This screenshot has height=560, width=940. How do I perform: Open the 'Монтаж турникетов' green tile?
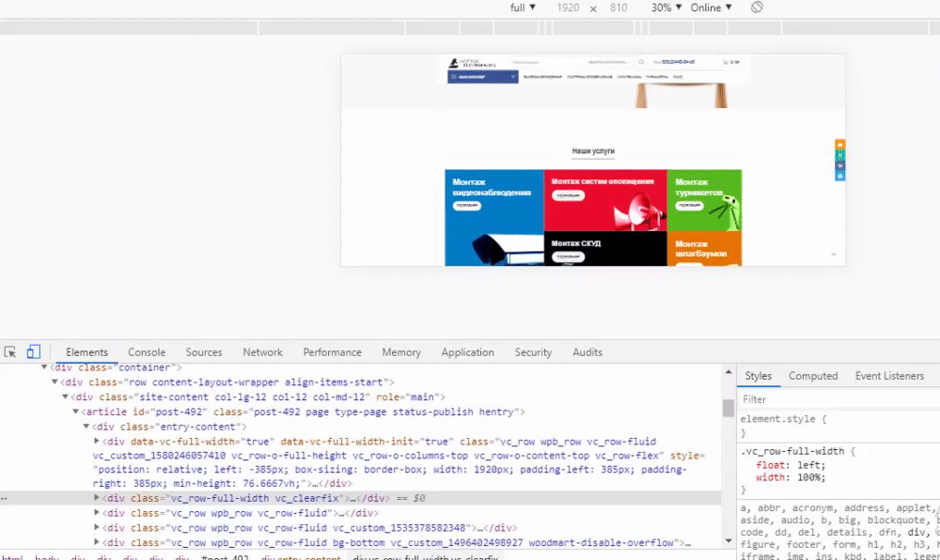pyautogui.click(x=704, y=200)
